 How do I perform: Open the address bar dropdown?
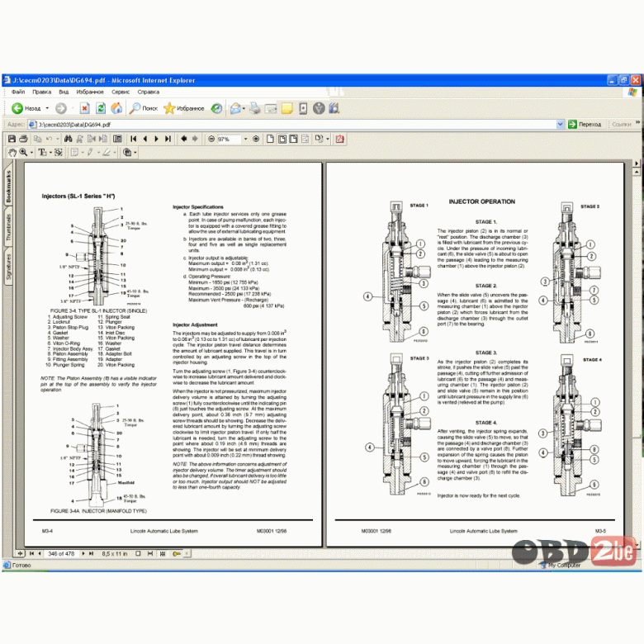pos(560,124)
